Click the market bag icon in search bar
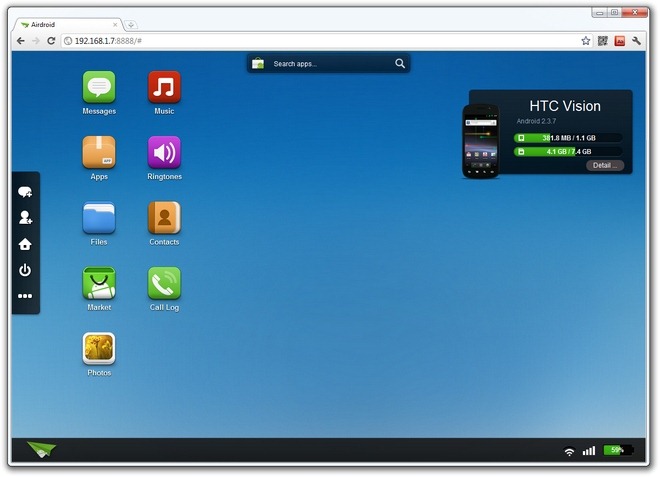660x477 pixels. (258, 64)
